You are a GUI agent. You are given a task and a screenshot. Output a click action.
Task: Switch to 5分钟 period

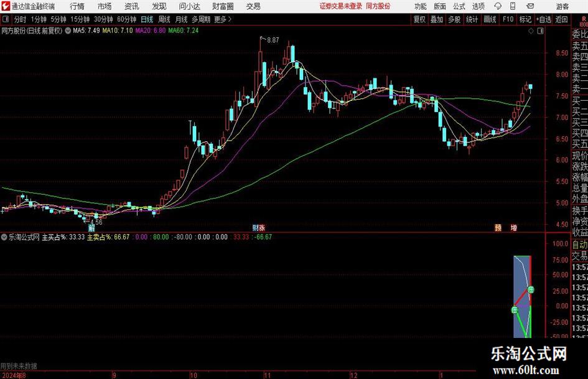coord(58,19)
